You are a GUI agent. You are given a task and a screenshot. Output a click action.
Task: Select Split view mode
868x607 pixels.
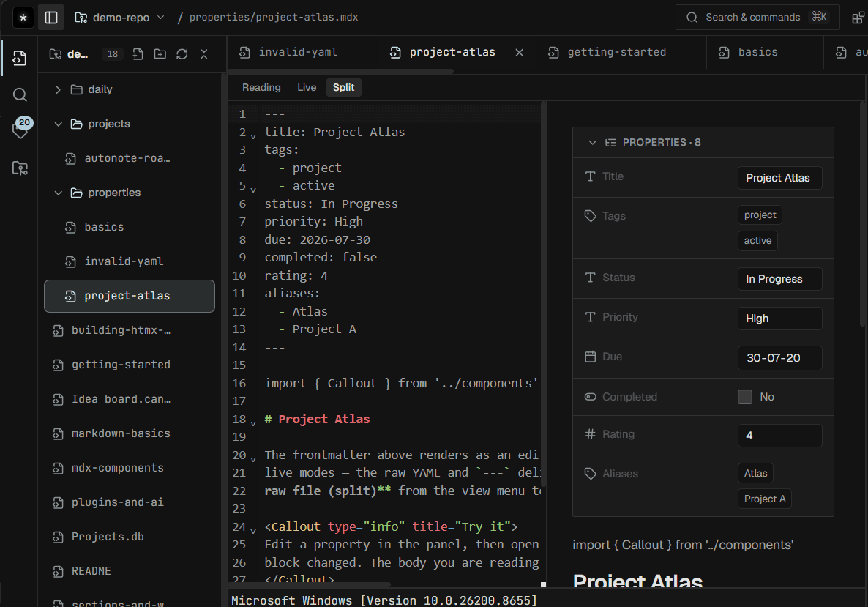[343, 88]
